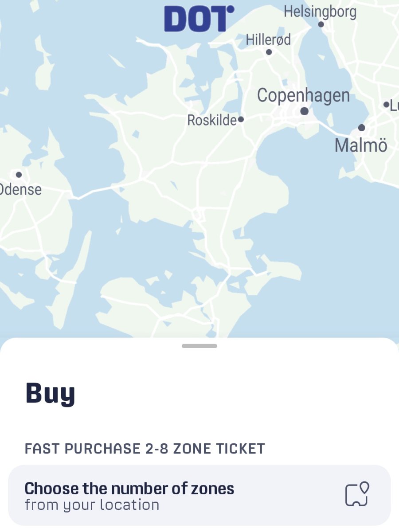Click the zone map pin icon
This screenshot has width=399, height=532.
click(357, 494)
